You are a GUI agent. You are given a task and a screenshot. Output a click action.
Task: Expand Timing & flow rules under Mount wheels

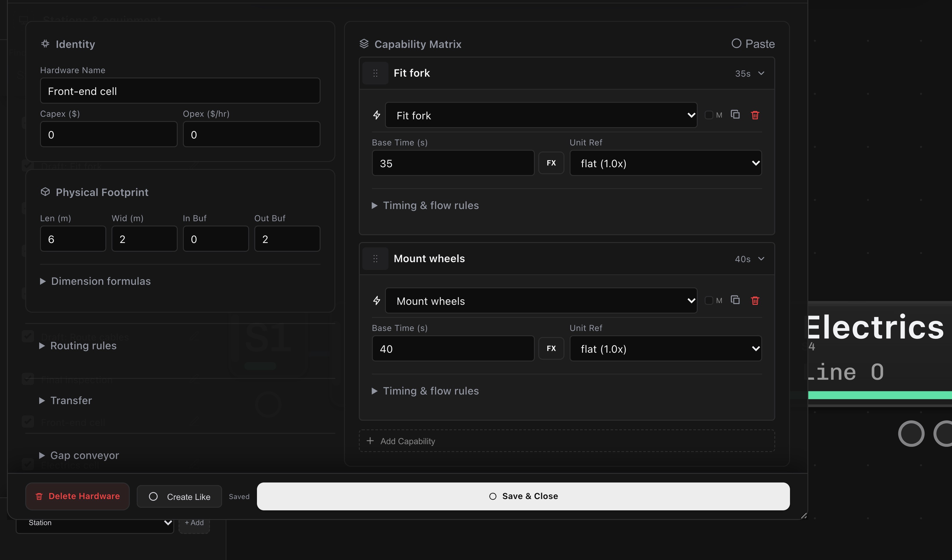pos(425,391)
